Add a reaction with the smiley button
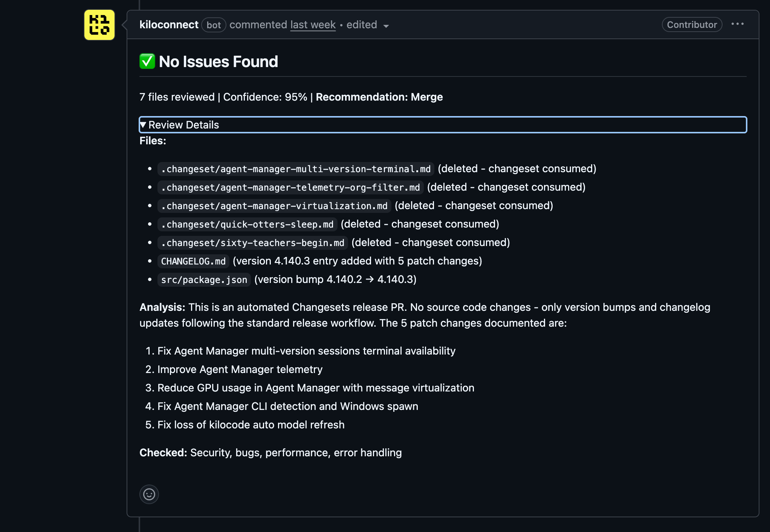Viewport: 770px width, 532px height. 149,494
